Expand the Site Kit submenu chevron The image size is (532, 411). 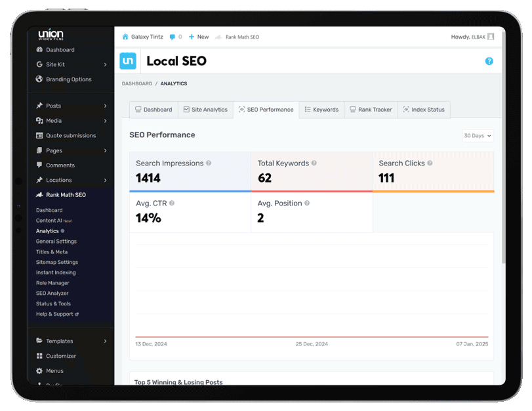(105, 64)
